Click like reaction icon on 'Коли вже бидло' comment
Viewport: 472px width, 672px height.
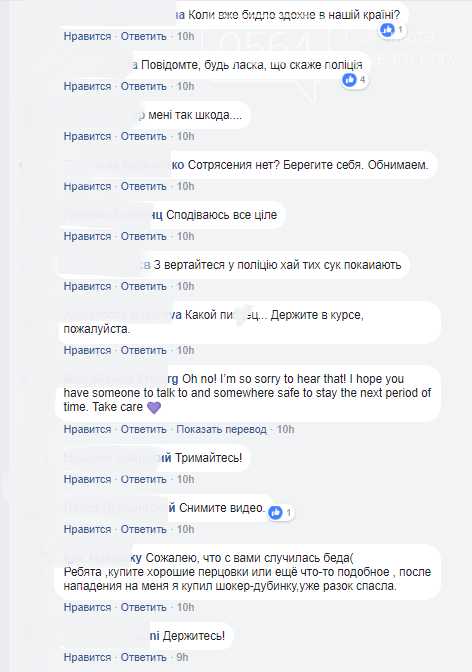coord(388,30)
